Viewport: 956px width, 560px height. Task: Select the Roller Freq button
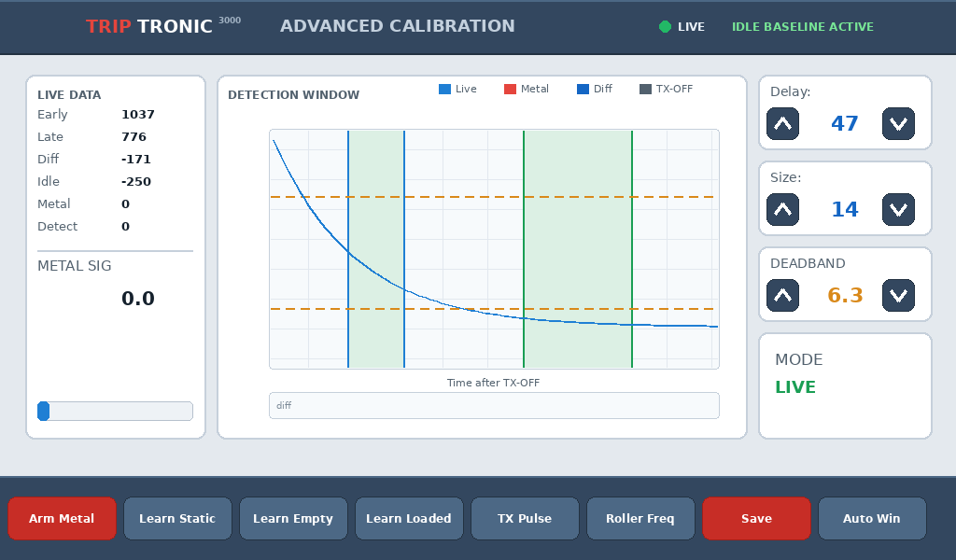[640, 519]
